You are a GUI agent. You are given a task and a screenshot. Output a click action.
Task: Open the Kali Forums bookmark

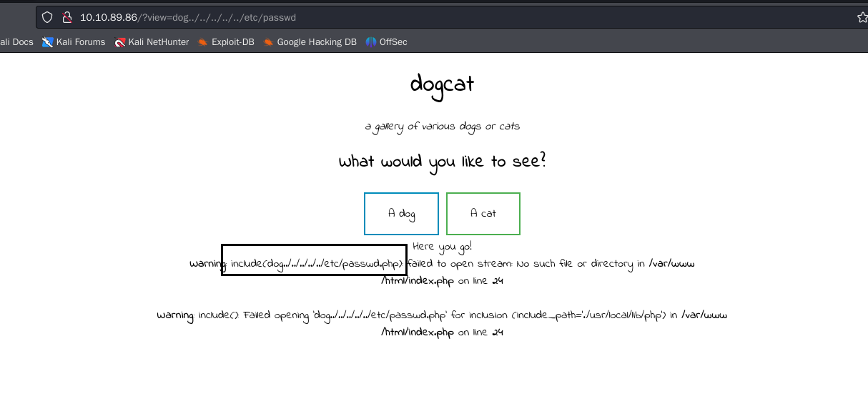coord(74,42)
